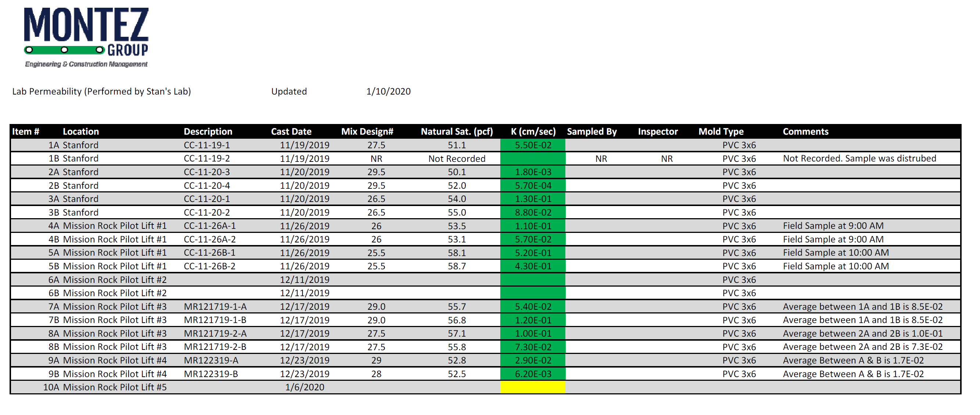Select cast date 12/11/2019 in row 6B
This screenshot has width=980, height=415.
[x=305, y=294]
